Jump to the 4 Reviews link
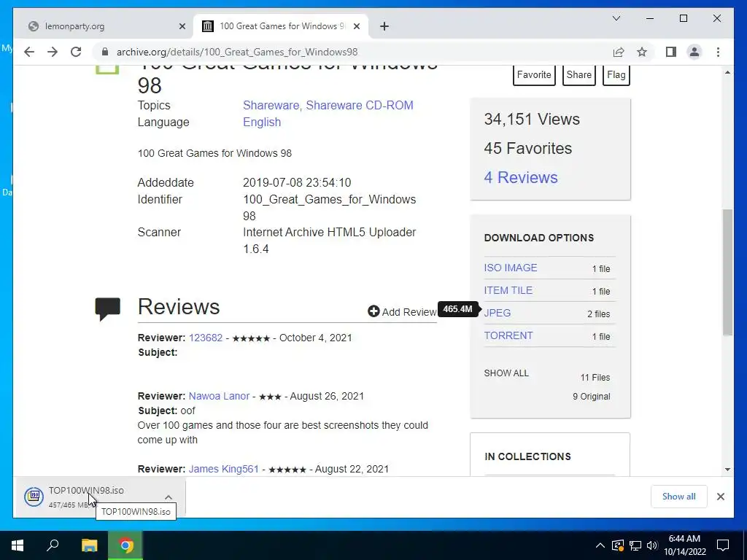Image resolution: width=747 pixels, height=560 pixels. click(x=521, y=178)
